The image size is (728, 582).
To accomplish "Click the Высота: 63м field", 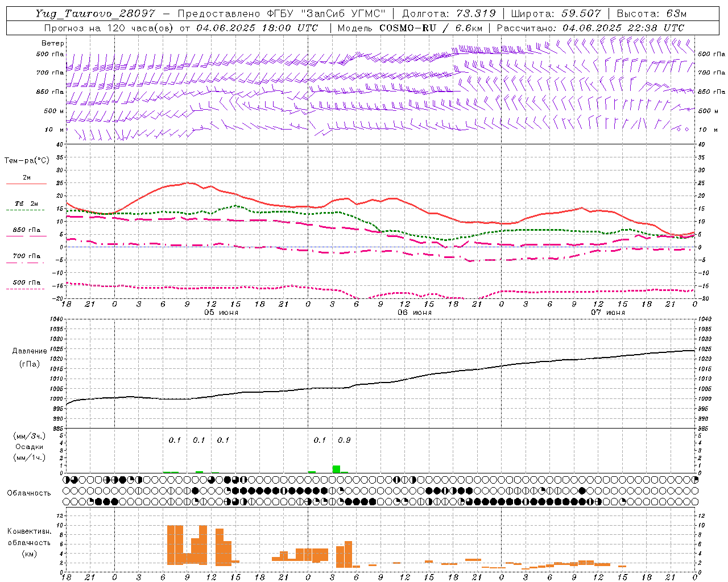I will 652,14.
